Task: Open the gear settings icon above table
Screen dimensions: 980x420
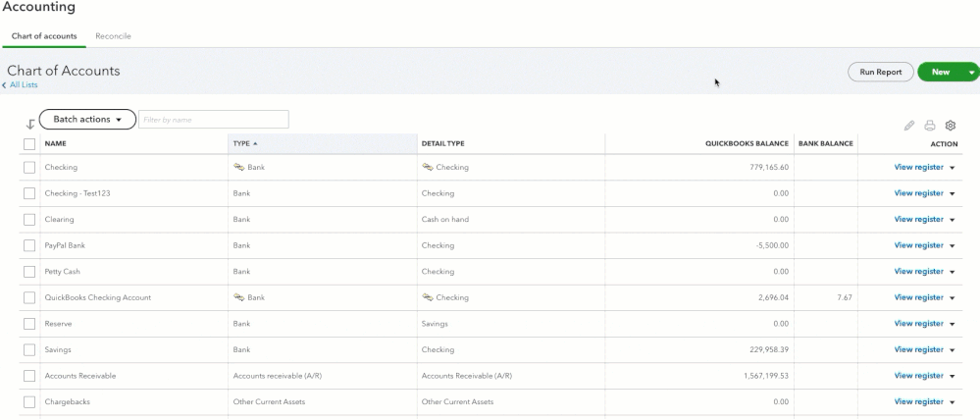Action: (x=951, y=126)
